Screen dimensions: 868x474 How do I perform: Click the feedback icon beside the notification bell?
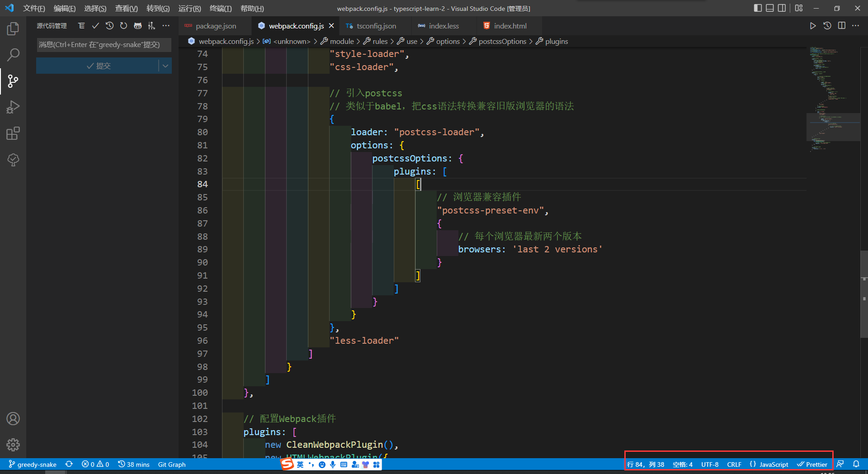coord(840,464)
